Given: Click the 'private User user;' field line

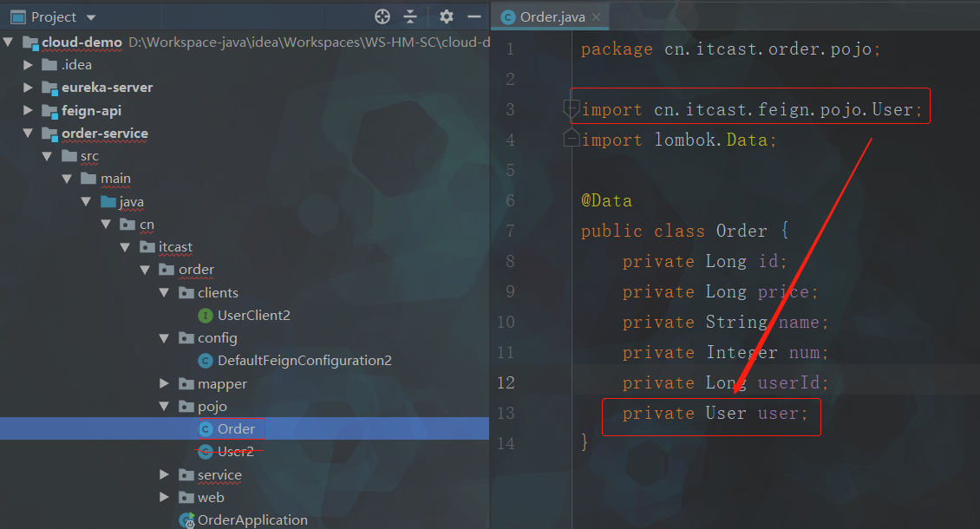Looking at the screenshot, I should tap(715, 413).
